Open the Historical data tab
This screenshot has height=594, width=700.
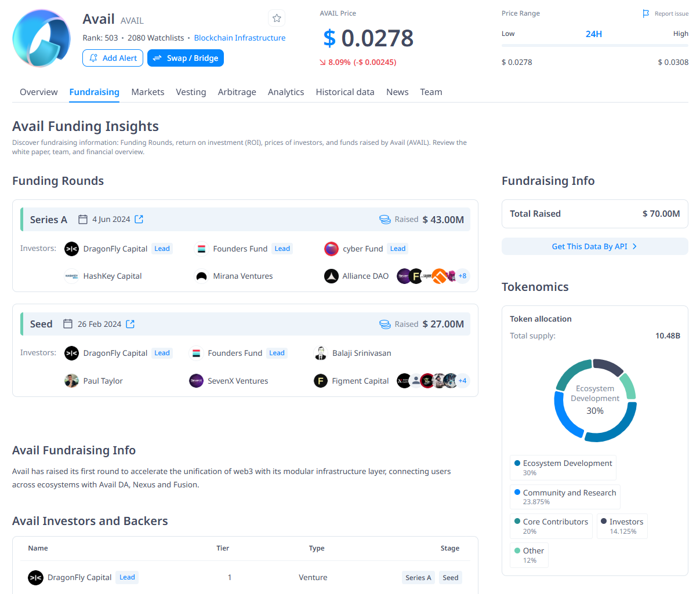(x=345, y=92)
